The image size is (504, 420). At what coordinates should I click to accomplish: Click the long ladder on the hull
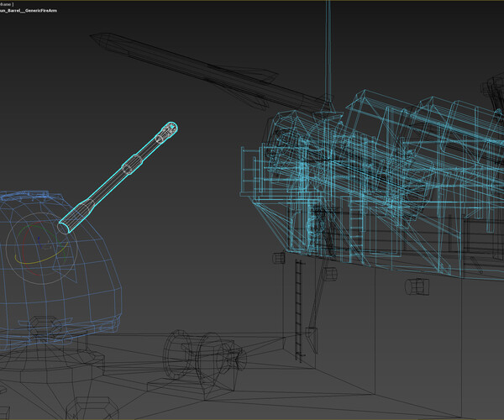pyautogui.click(x=298, y=311)
